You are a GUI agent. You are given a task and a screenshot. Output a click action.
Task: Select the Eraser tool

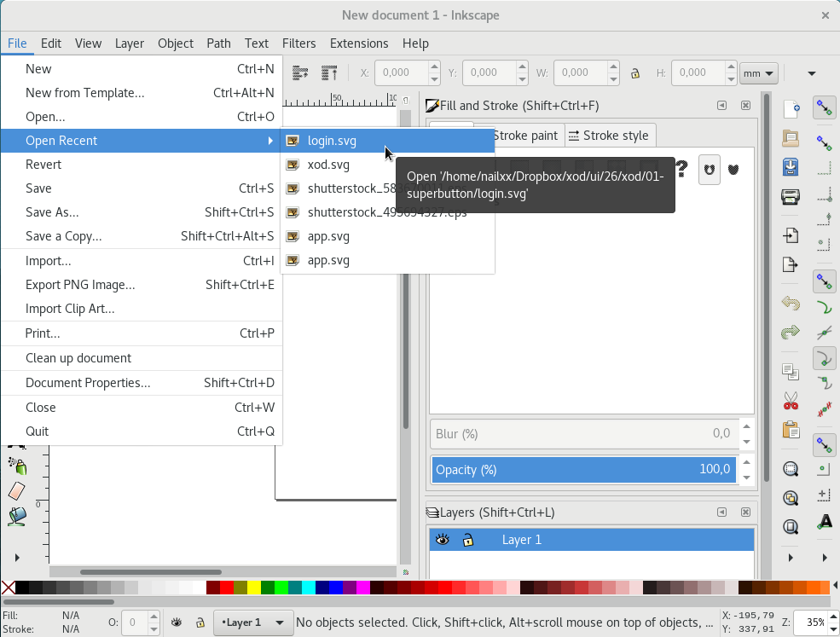[16, 491]
